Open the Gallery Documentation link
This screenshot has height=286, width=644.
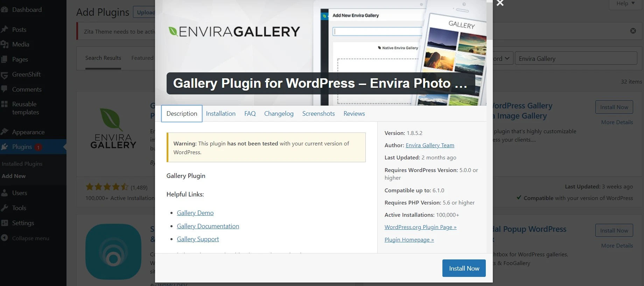coord(208,226)
